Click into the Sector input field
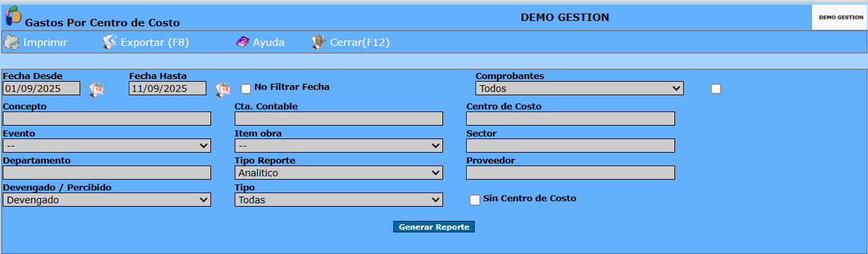Screen dimensions: 868x254 [571, 146]
